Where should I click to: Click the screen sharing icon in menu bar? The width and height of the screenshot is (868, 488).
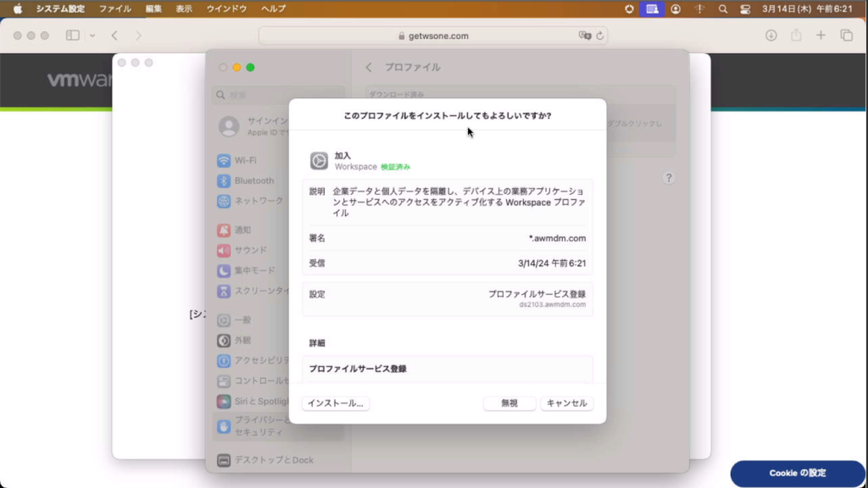(x=652, y=8)
